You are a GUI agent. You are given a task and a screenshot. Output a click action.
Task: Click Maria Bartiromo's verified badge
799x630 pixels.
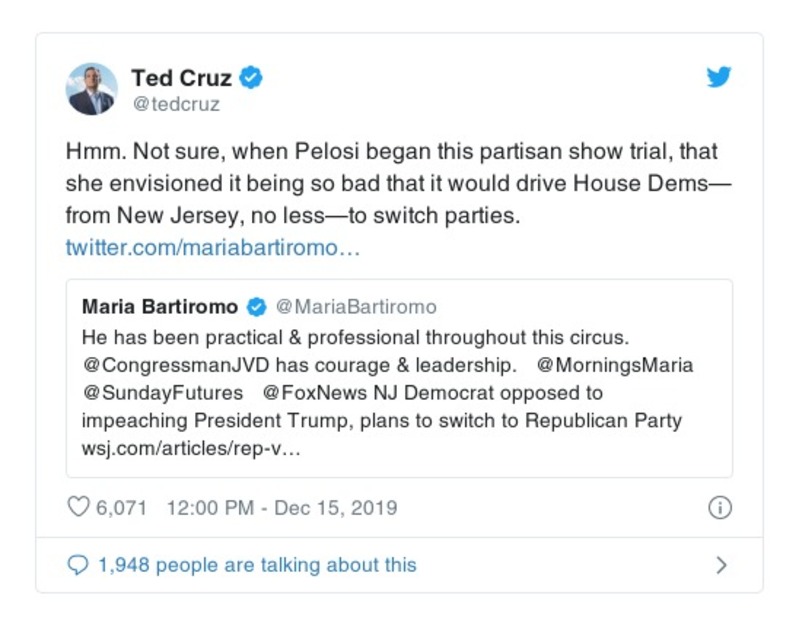[x=257, y=306]
